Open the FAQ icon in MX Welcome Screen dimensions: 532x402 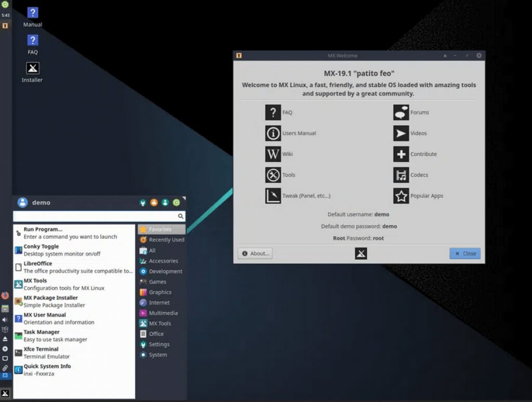(x=273, y=112)
